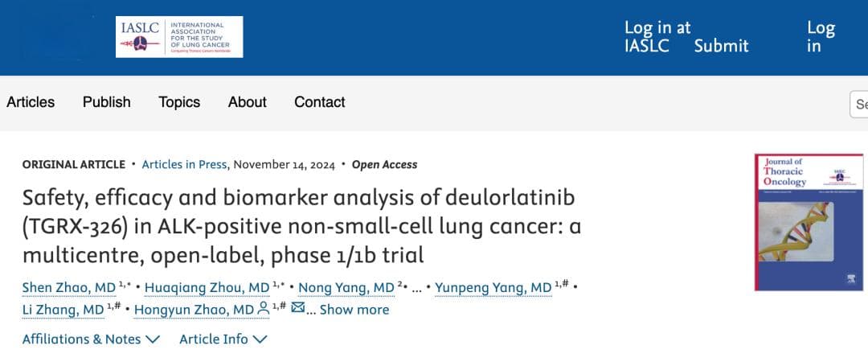
Task: Open the Publish menu
Action: coord(107,102)
